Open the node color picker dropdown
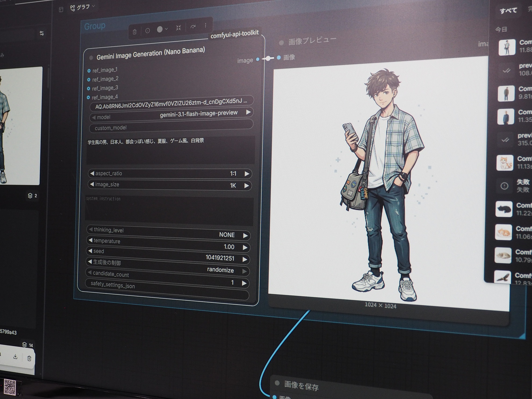This screenshot has width=532, height=399. click(x=162, y=29)
